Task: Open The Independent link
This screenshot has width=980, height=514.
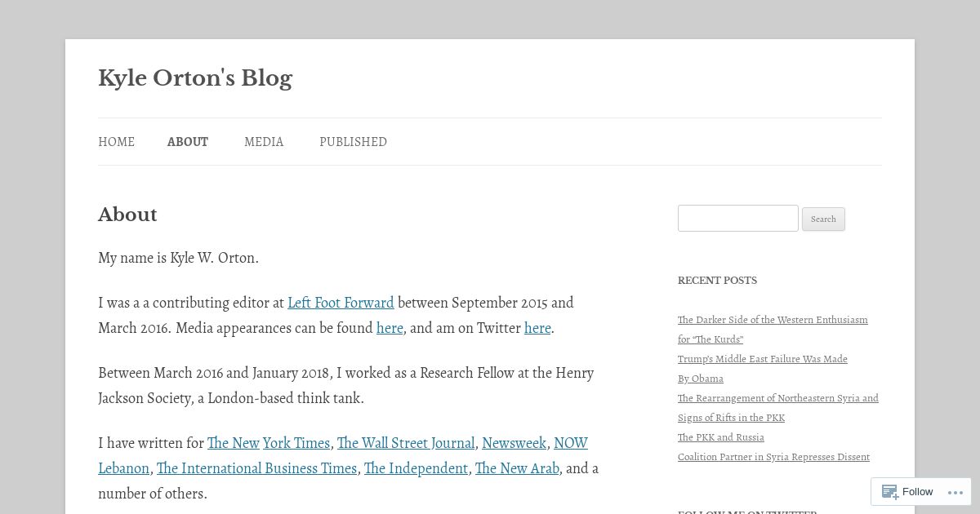Action: coord(416,468)
